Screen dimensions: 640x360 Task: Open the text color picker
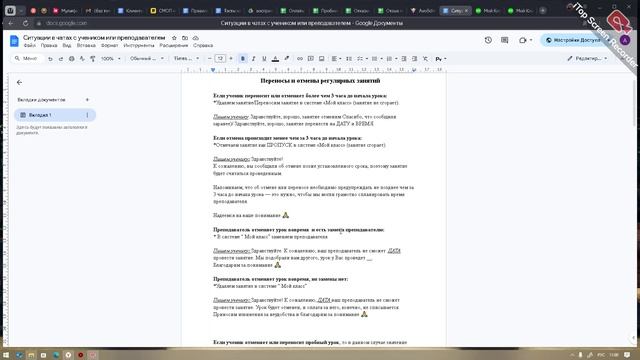pos(276,59)
